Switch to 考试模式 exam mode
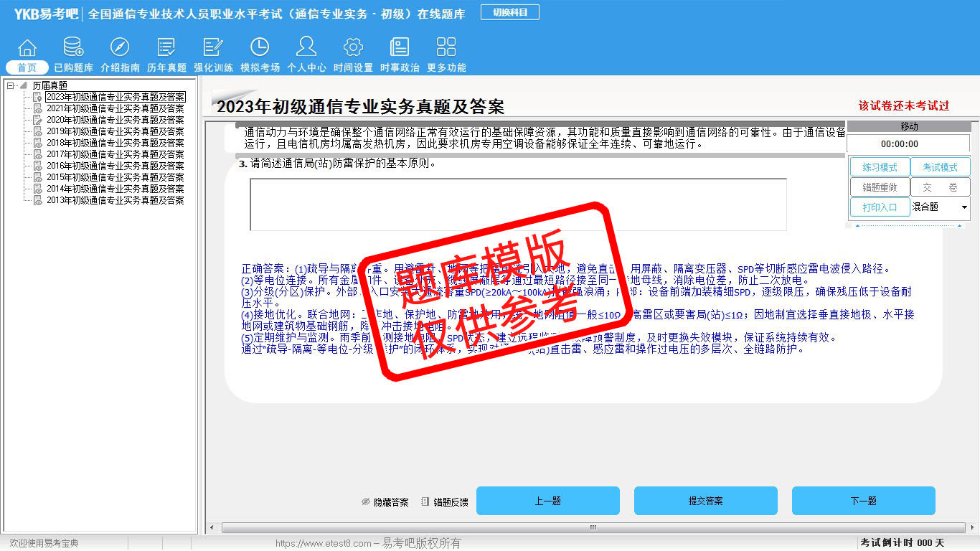Image resolution: width=980 pixels, height=551 pixels. (x=940, y=167)
